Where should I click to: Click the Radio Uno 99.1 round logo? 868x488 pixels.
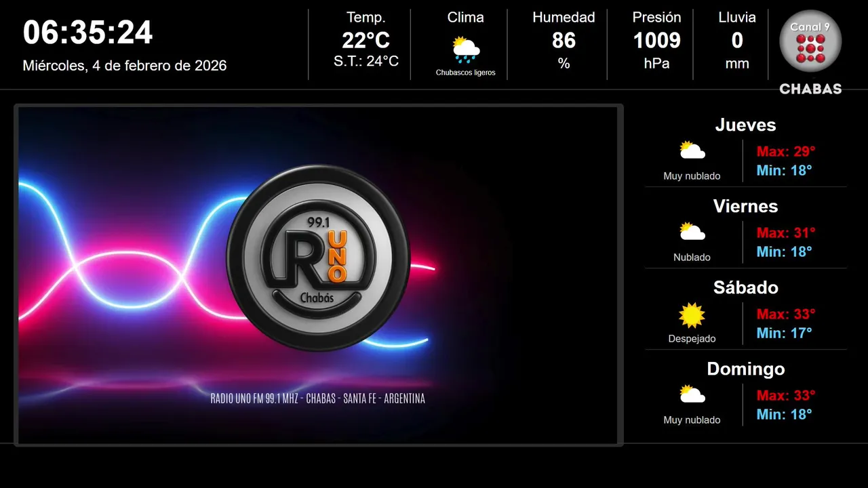[x=318, y=258]
